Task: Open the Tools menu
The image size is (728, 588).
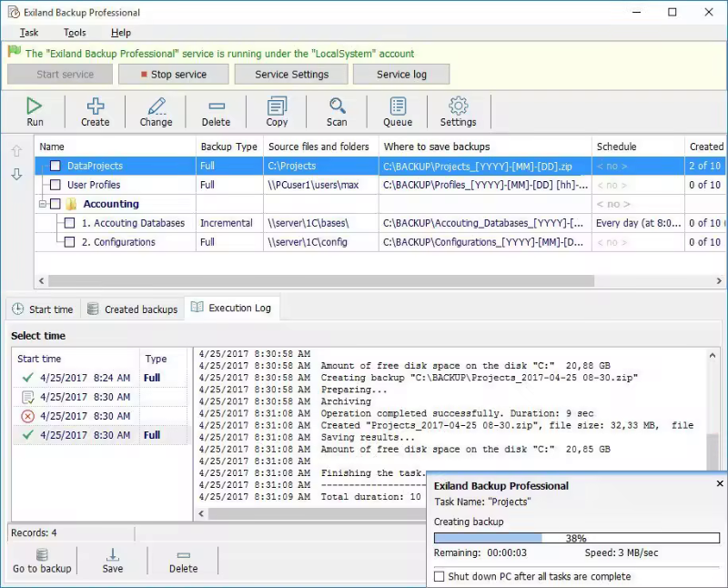Action: (75, 33)
